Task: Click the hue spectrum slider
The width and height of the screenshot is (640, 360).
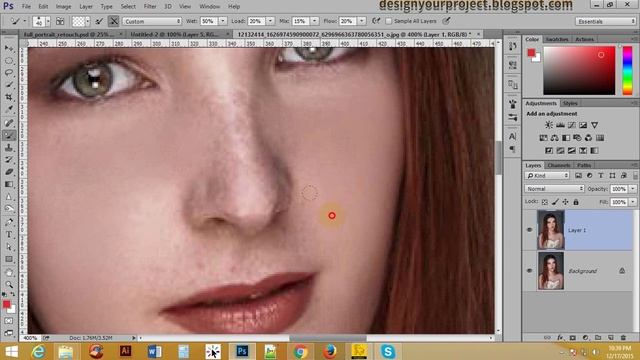Action: tap(627, 70)
